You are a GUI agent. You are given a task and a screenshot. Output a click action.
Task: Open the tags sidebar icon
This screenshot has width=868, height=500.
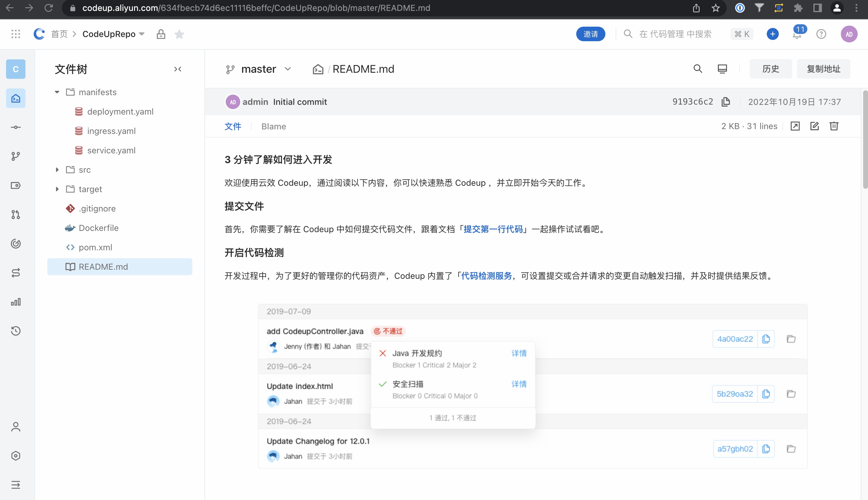16,186
